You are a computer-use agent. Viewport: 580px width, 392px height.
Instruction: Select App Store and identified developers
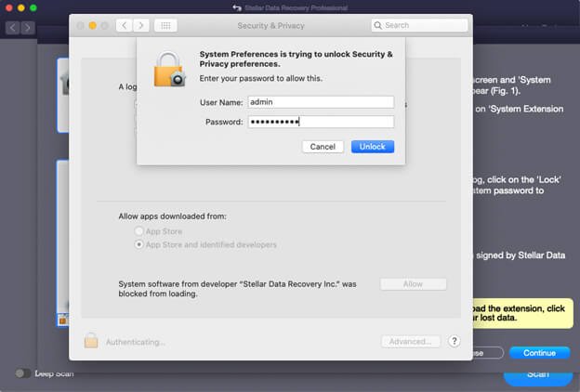pyautogui.click(x=139, y=244)
